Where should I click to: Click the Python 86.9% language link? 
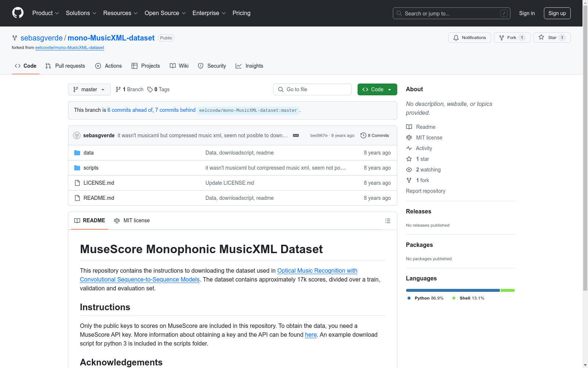click(x=426, y=298)
